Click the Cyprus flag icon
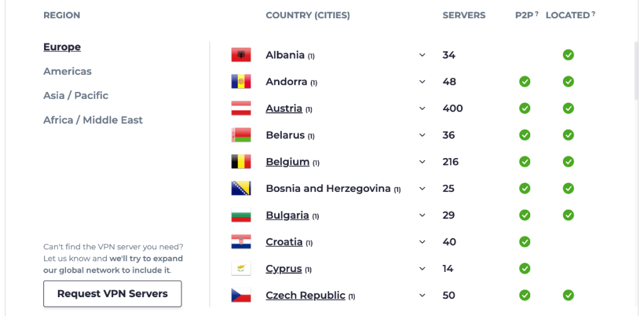The width and height of the screenshot is (644, 316). click(241, 269)
